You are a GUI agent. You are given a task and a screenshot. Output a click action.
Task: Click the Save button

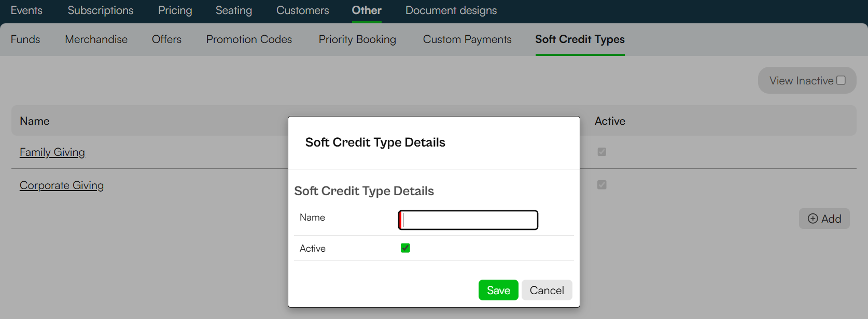[x=498, y=290]
